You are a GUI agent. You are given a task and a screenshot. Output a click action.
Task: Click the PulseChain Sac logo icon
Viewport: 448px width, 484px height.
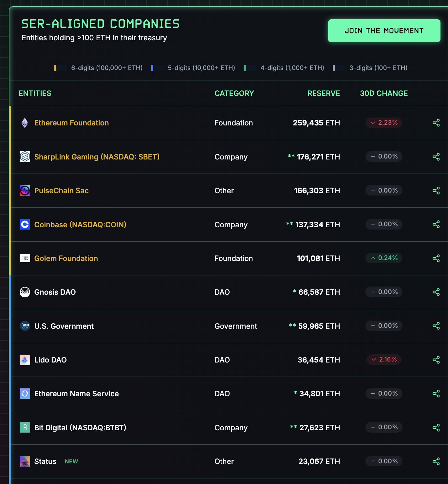[x=25, y=191]
